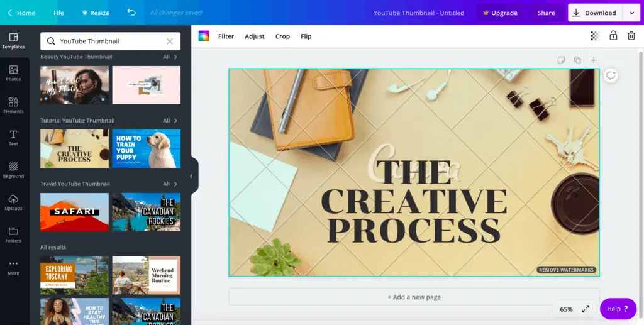
Task: Click the undo arrow icon
Action: [131, 13]
